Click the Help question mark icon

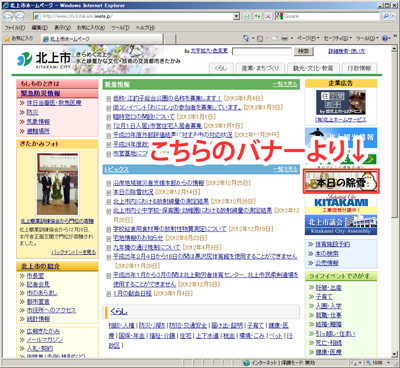point(385,39)
